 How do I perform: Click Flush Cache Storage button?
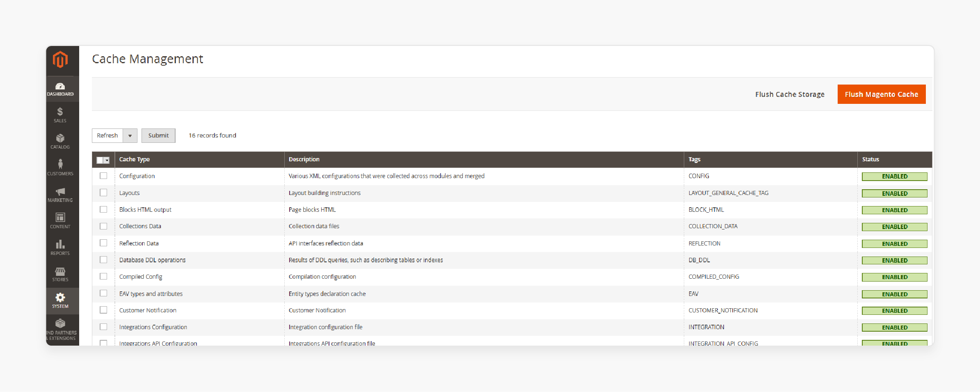(790, 94)
